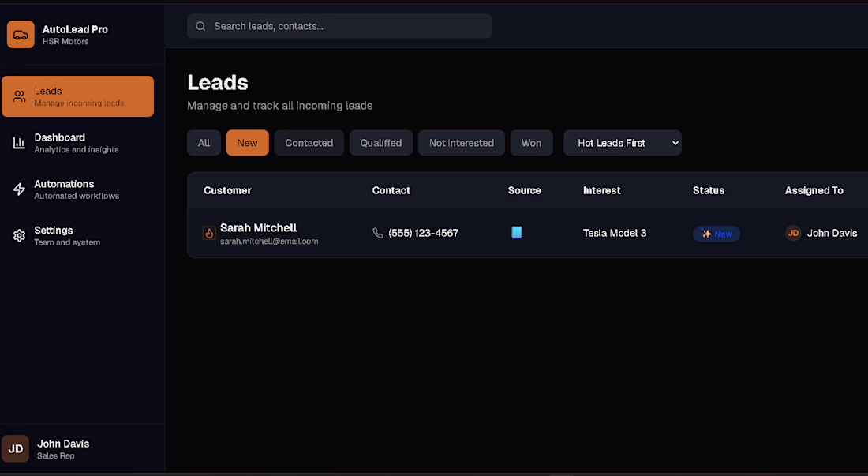Open the Hot Leads First sort dropdown
Screen dimensions: 868x476
click(623, 143)
